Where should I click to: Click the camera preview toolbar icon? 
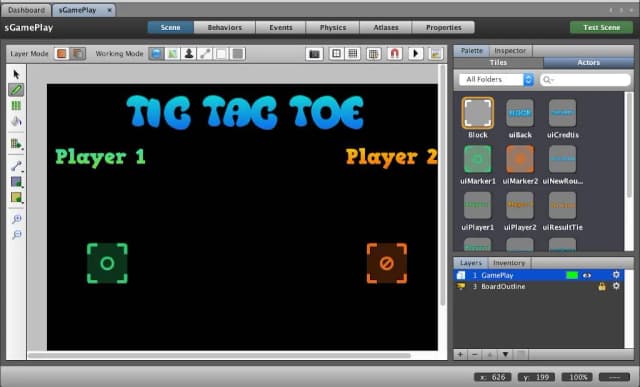(314, 54)
